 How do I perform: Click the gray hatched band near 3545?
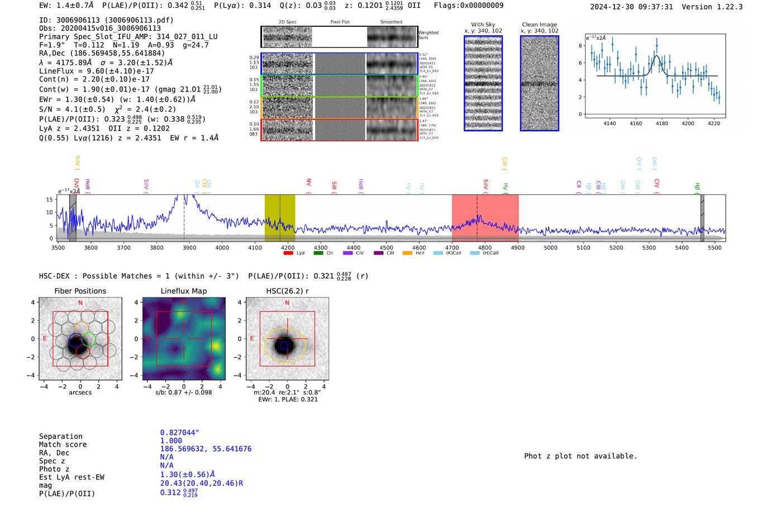coord(73,218)
